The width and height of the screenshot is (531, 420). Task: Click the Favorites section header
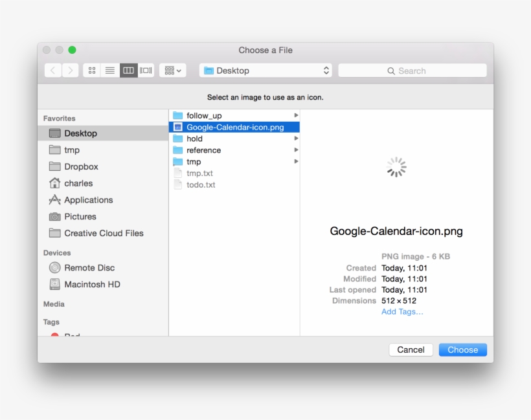point(60,118)
